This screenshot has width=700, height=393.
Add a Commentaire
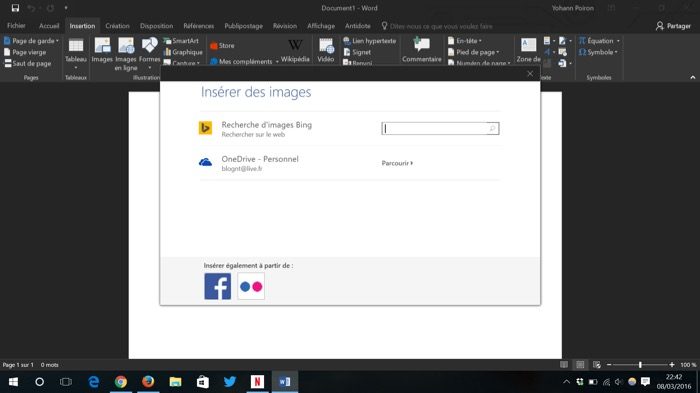click(421, 50)
